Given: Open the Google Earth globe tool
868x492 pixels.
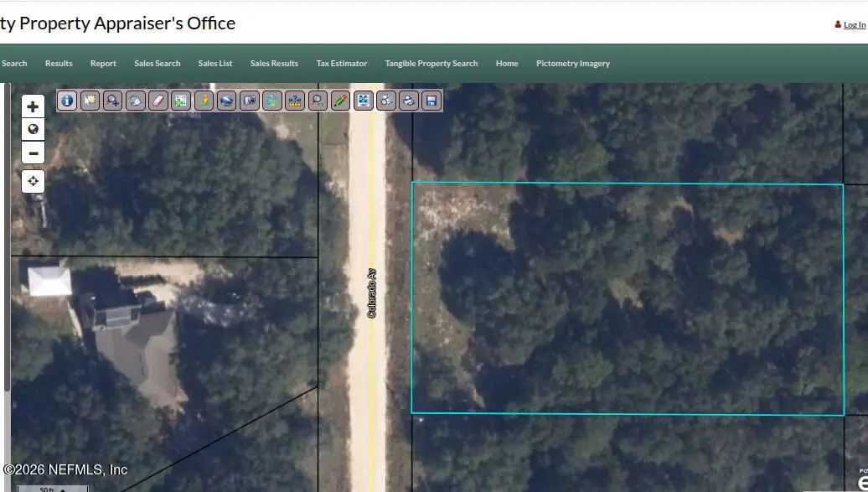Looking at the screenshot, I should click(x=226, y=100).
